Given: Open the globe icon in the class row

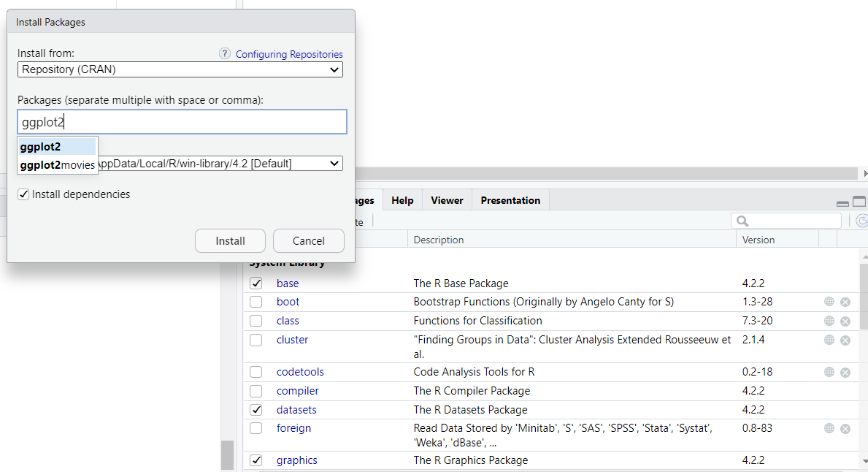Looking at the screenshot, I should pos(829,320).
